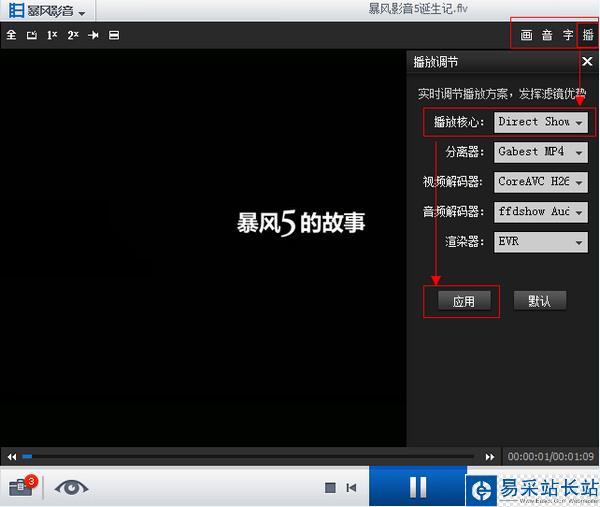Click the title 暴风影音5诞生记.flv
This screenshot has height=507, width=600.
click(417, 8)
